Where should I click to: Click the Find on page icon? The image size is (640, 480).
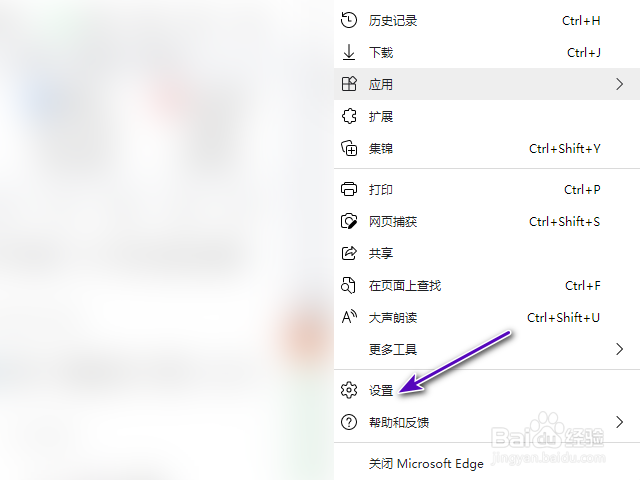348,285
